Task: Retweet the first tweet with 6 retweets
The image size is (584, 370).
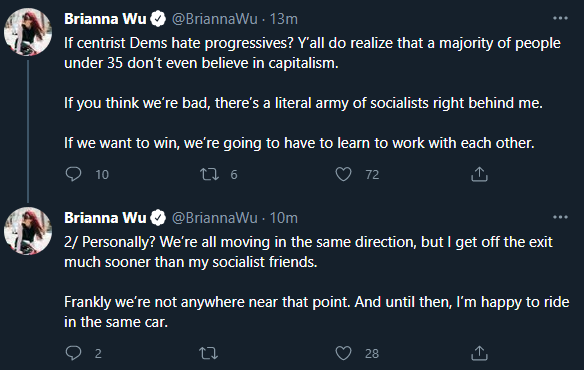Action: tap(209, 174)
